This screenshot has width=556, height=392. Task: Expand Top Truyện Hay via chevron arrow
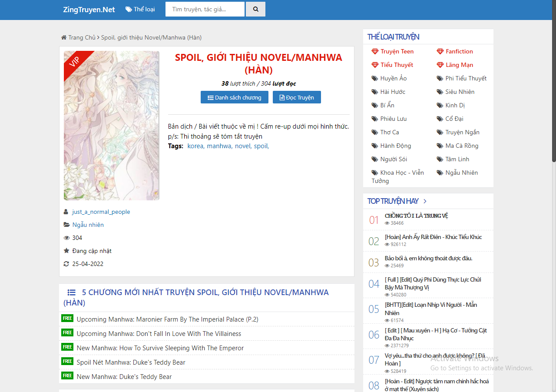425,201
